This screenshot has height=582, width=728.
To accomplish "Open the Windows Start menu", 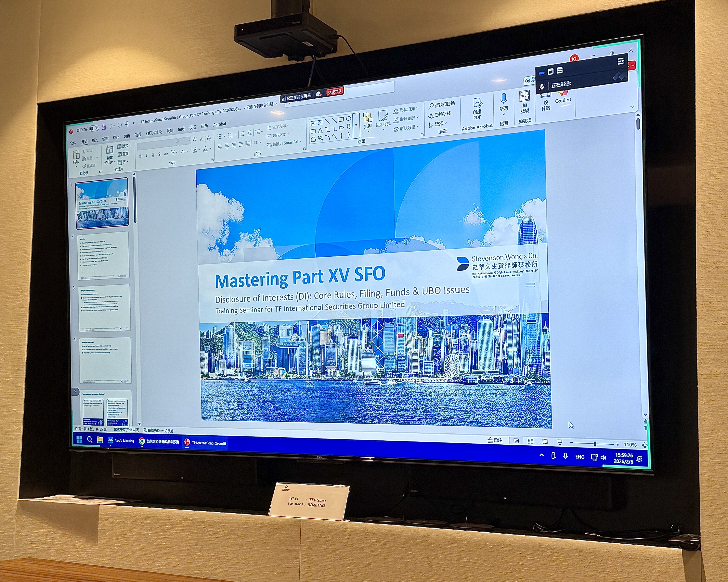I will (x=79, y=439).
